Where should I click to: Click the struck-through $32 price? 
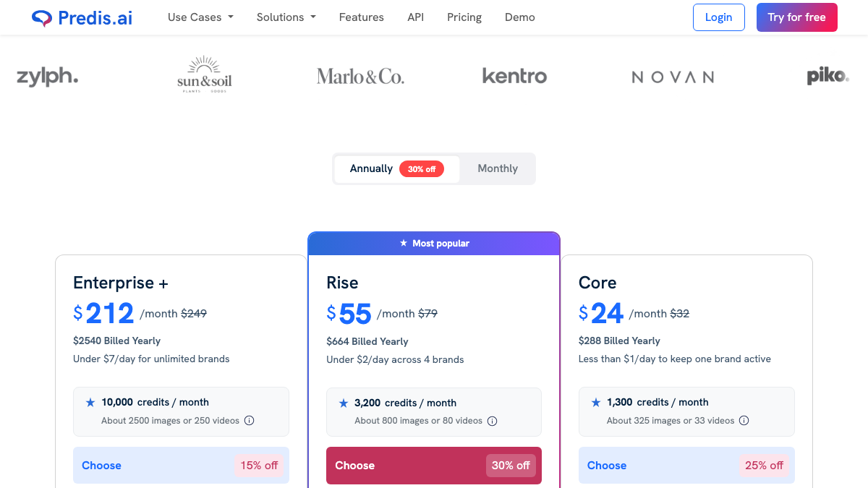pyautogui.click(x=680, y=314)
